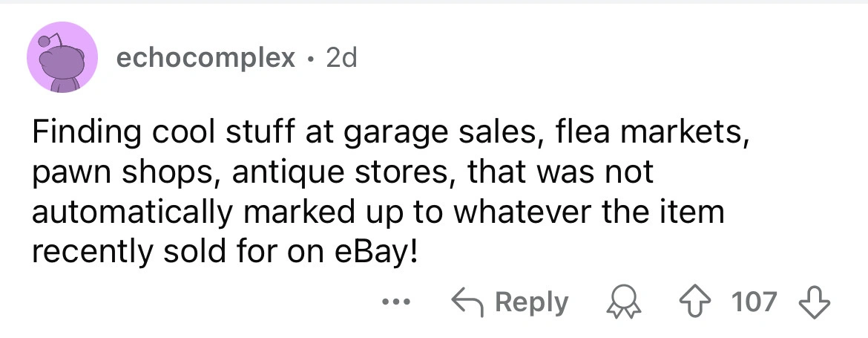Click the 107 vote count
The width and height of the screenshot is (868, 338).
(x=754, y=302)
